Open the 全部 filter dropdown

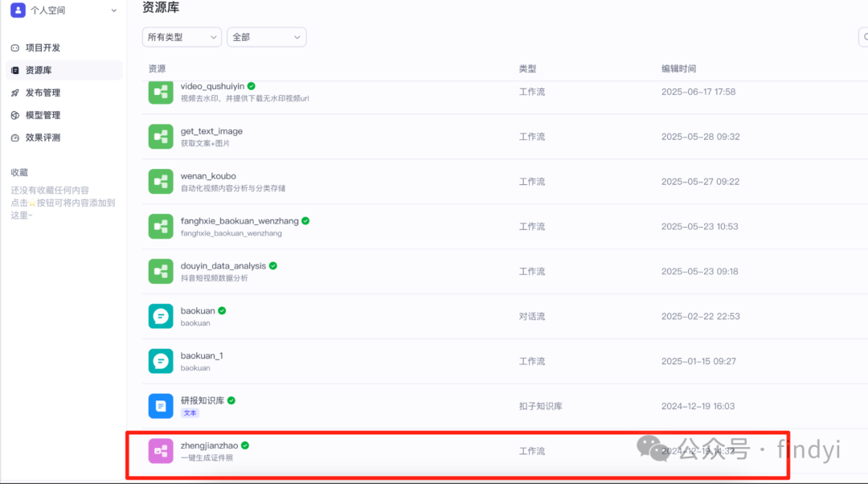click(266, 37)
